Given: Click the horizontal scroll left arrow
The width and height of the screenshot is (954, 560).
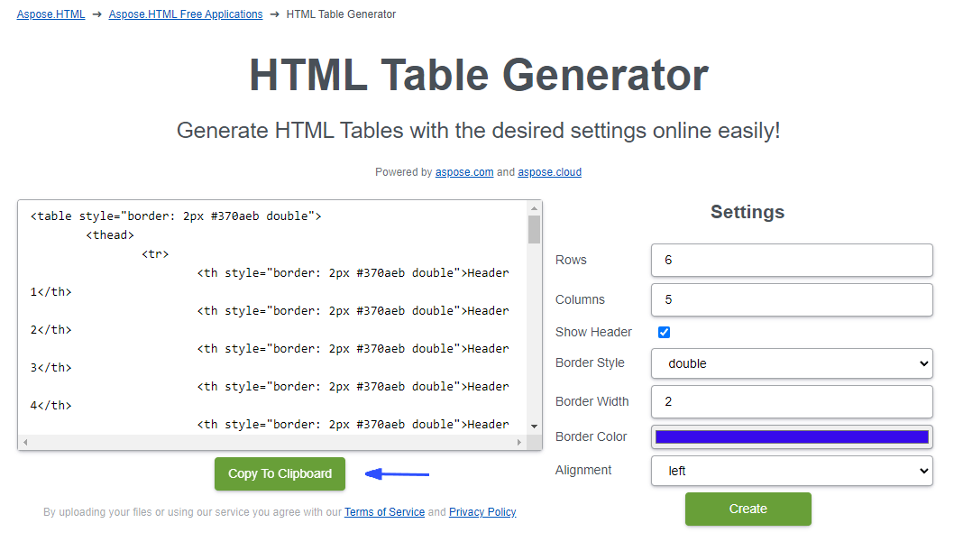Looking at the screenshot, I should [x=25, y=443].
